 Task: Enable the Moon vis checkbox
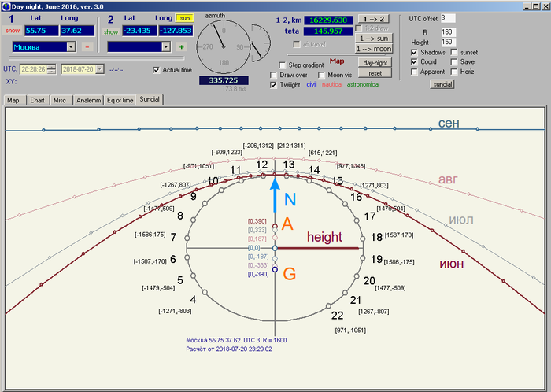(321, 75)
